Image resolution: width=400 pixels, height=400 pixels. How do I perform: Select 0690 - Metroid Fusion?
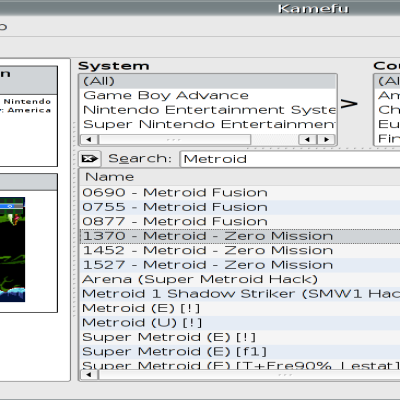[240, 192]
